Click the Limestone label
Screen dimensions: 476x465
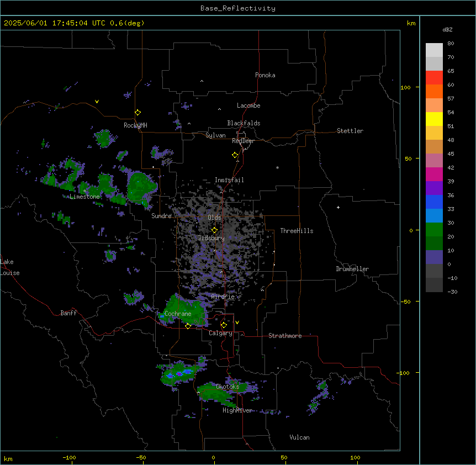[84, 197]
